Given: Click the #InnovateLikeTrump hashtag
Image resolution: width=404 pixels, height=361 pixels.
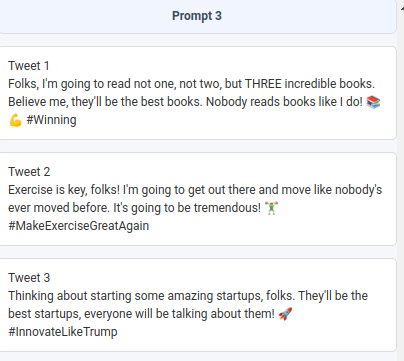Looking at the screenshot, I should click(x=63, y=332).
